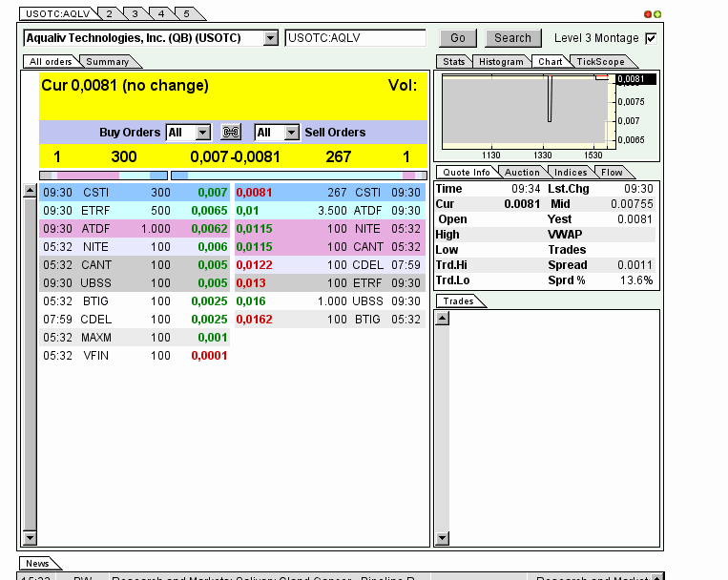Click the order book scroll up arrow

click(x=30, y=191)
